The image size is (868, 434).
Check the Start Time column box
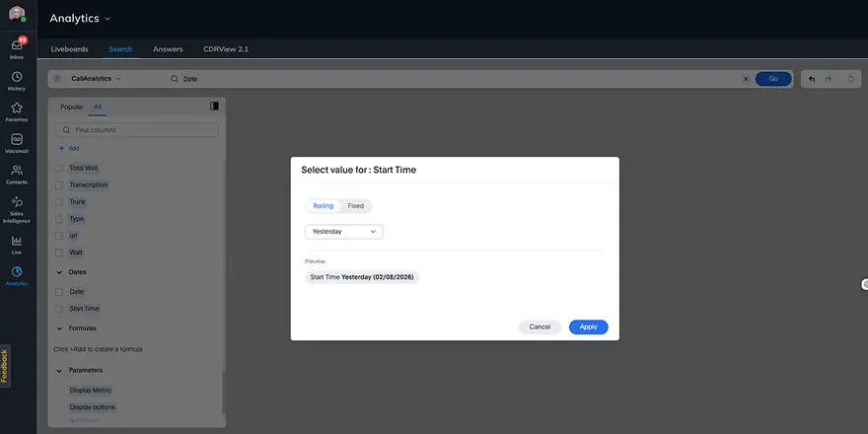(59, 309)
